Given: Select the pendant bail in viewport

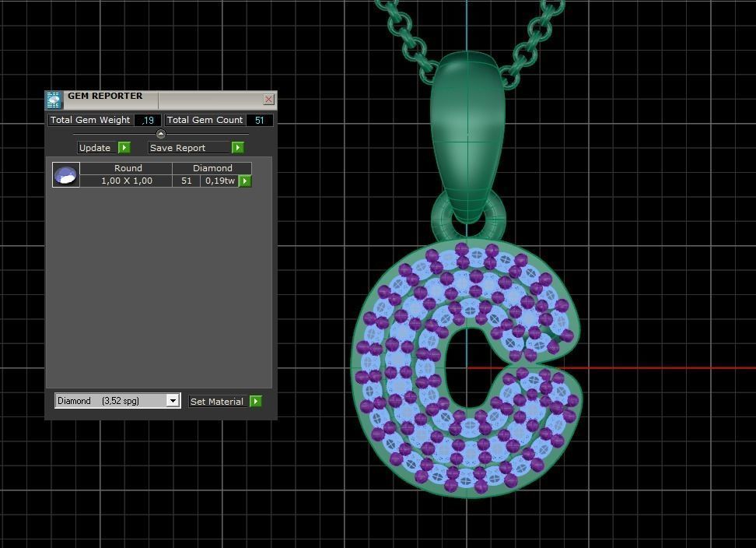Looking at the screenshot, I should tap(467, 138).
